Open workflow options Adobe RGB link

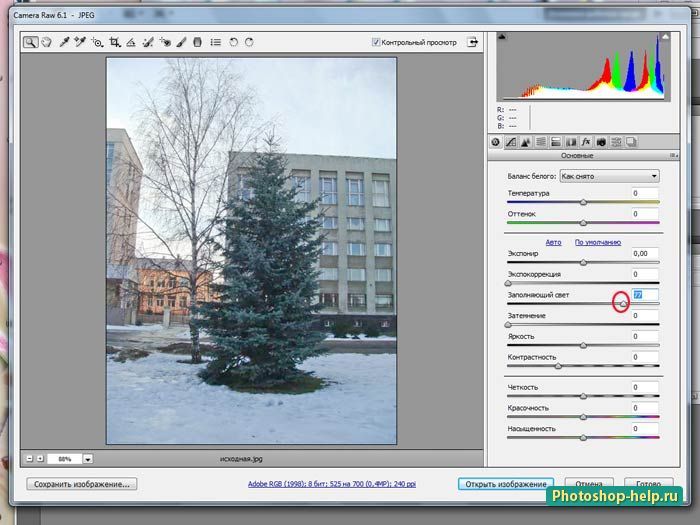coord(332,484)
